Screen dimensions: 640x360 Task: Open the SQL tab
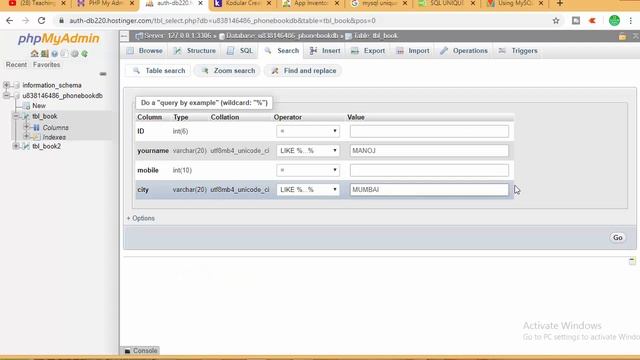(240, 51)
